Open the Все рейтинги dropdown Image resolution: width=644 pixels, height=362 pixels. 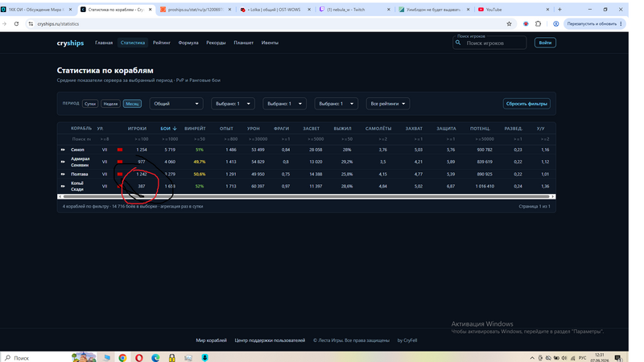pos(388,104)
